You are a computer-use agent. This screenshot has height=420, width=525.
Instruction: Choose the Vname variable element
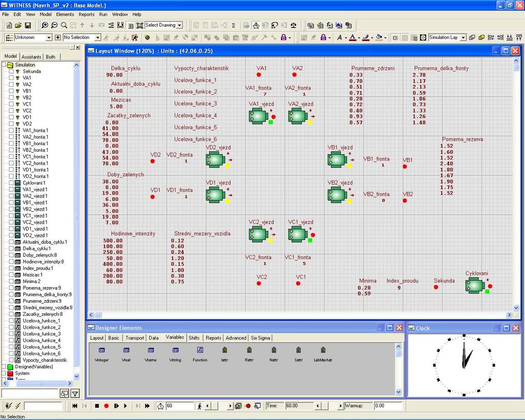[x=151, y=351]
